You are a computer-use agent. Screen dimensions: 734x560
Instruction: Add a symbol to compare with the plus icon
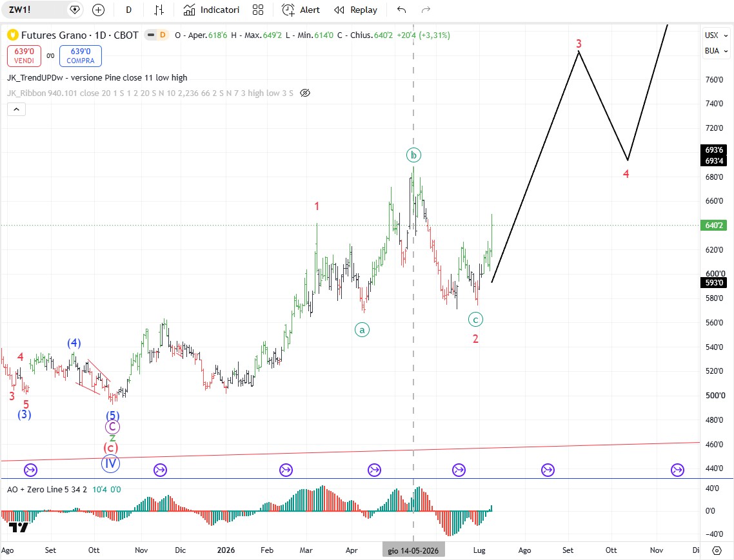(x=98, y=10)
